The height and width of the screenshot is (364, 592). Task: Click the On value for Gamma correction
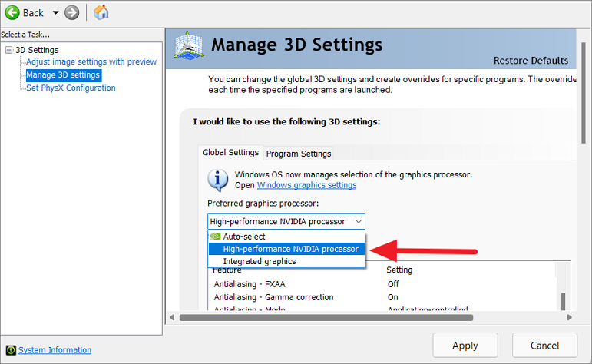coord(392,297)
